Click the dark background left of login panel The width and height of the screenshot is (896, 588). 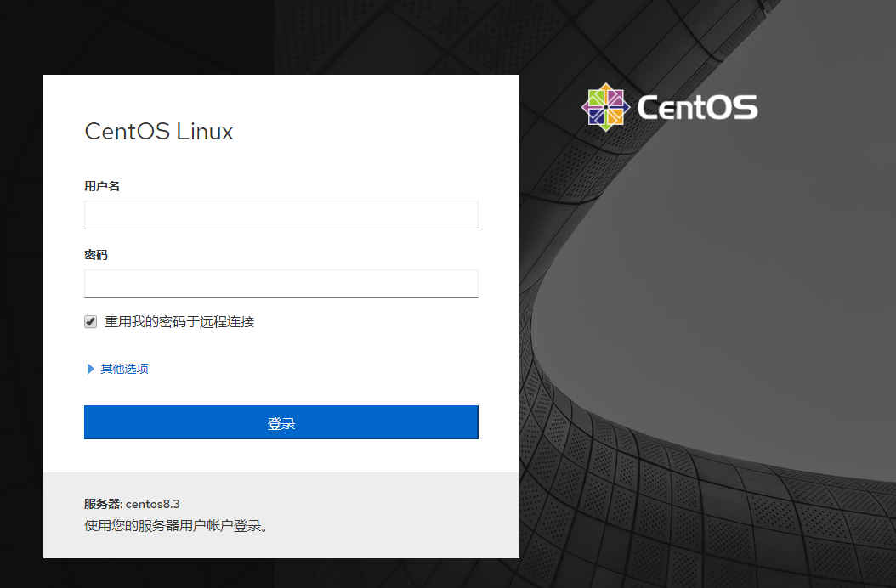(21, 340)
